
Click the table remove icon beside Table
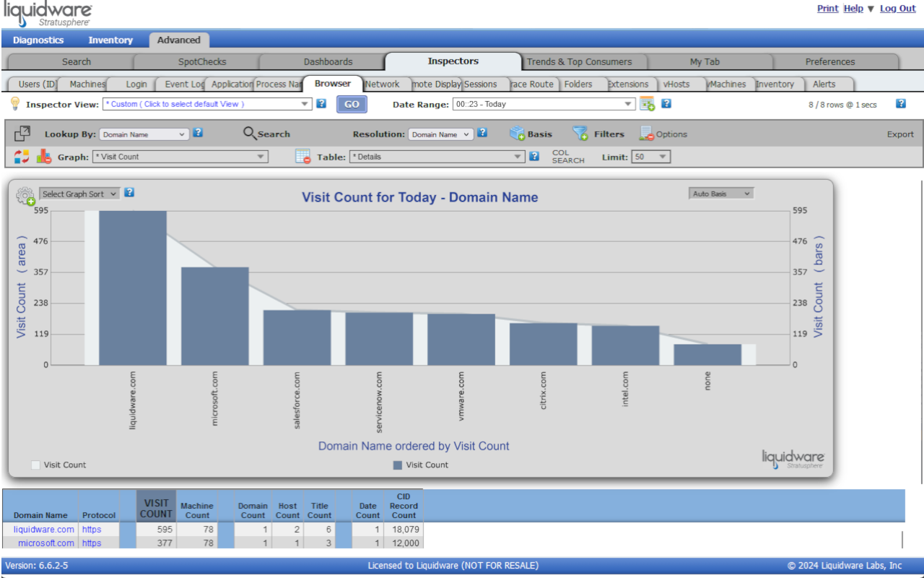pos(303,156)
